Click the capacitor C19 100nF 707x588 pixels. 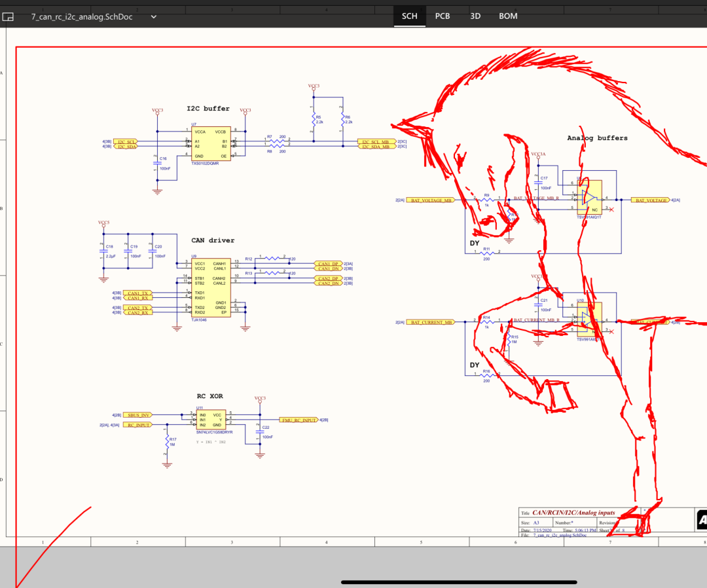[x=128, y=251]
